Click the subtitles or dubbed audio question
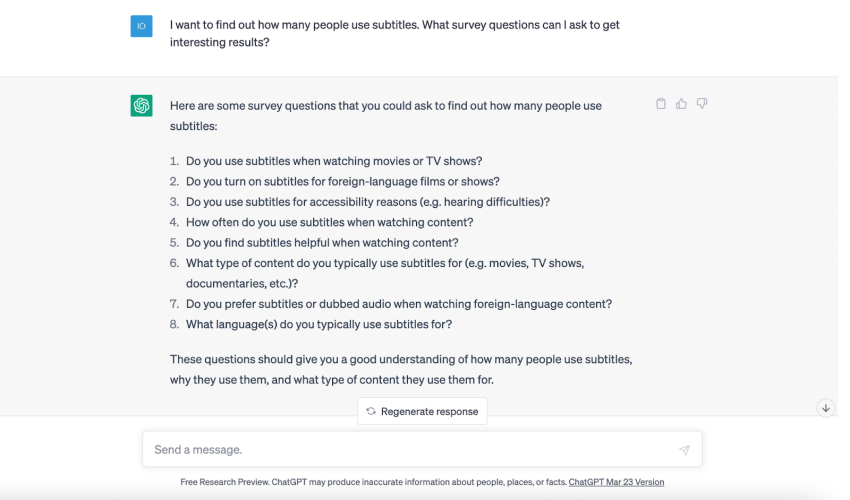Image resolution: width=850 pixels, height=500 pixels. tap(399, 304)
